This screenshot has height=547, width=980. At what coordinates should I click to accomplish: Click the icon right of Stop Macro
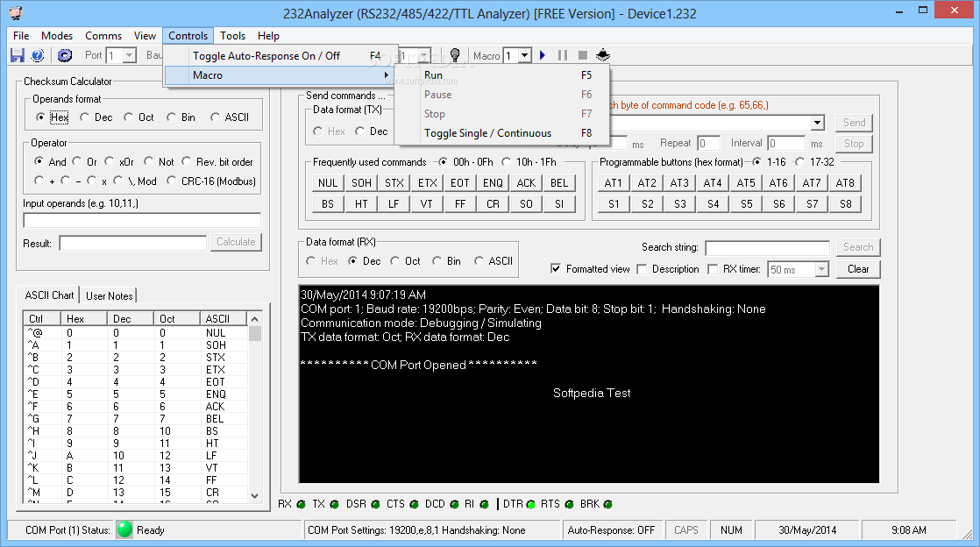[x=602, y=55]
